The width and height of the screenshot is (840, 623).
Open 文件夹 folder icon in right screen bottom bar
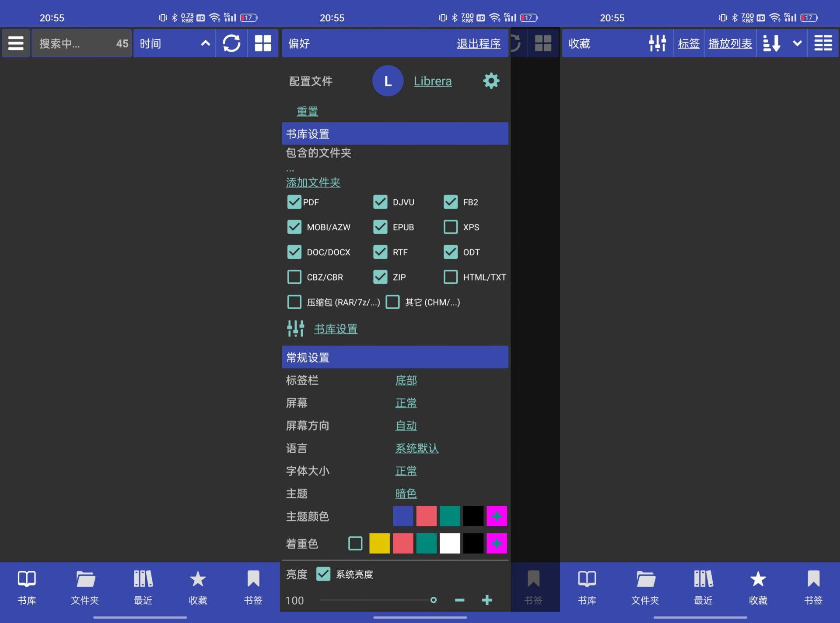pos(645,579)
